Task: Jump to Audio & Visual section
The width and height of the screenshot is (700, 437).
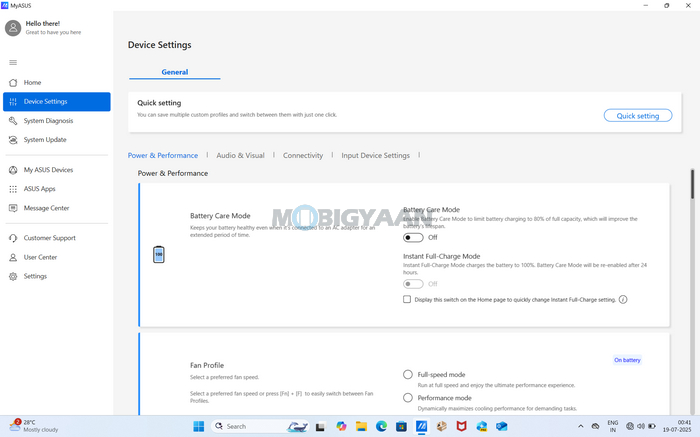Action: (240, 155)
